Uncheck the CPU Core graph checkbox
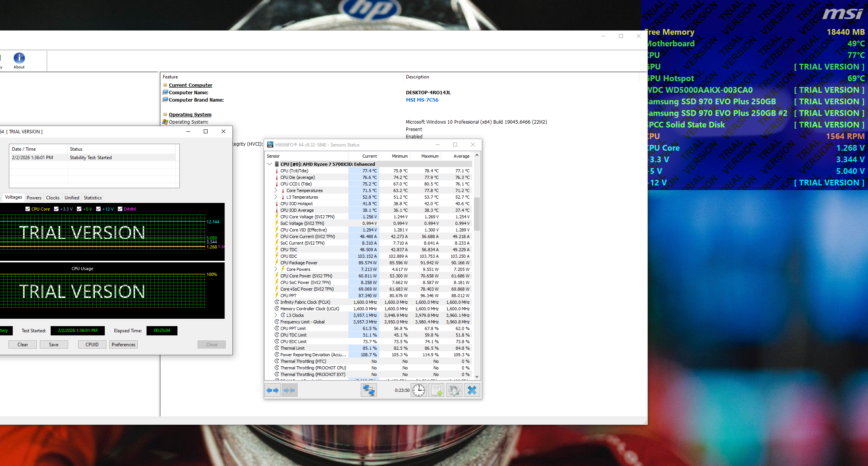 point(27,209)
